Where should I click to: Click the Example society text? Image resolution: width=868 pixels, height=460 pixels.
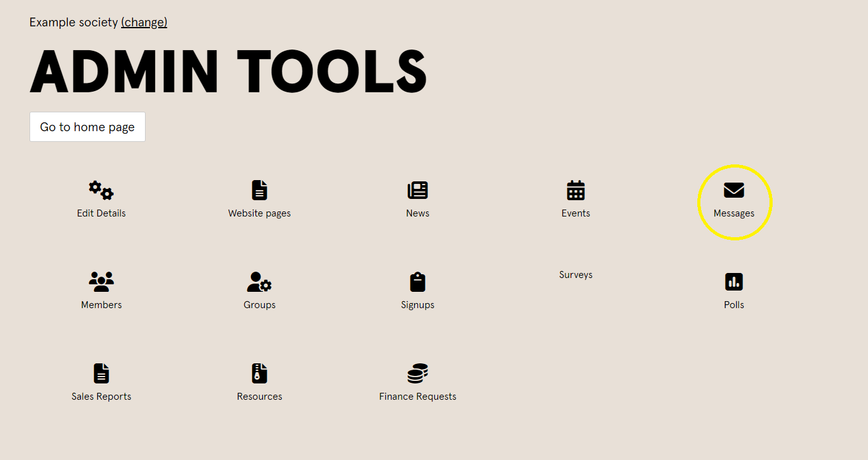(73, 23)
